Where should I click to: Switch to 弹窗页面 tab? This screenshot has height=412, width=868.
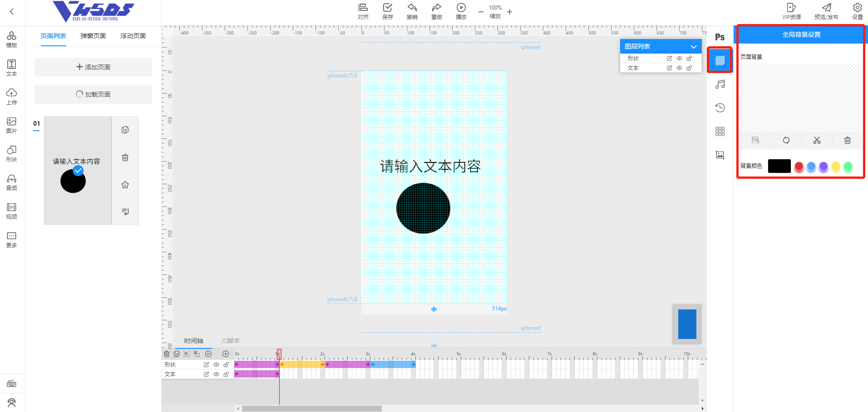[x=93, y=36]
